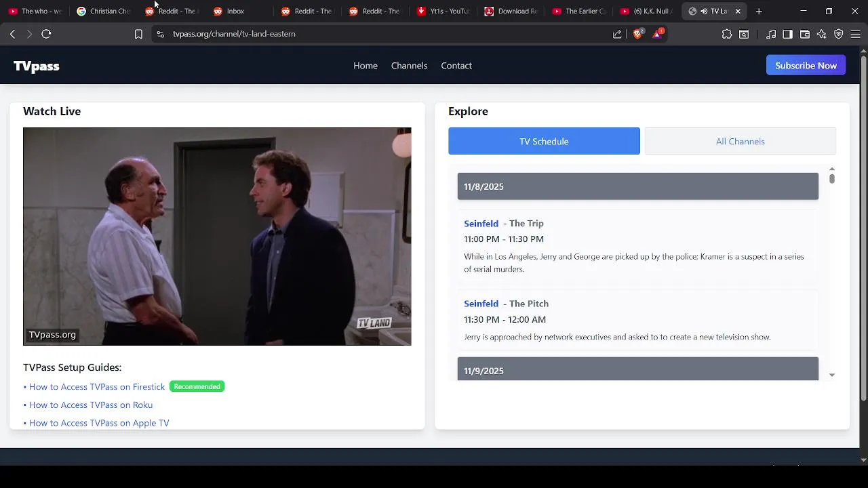Click the address bar URL field
Viewport: 868px width, 488px height.
pos(387,34)
